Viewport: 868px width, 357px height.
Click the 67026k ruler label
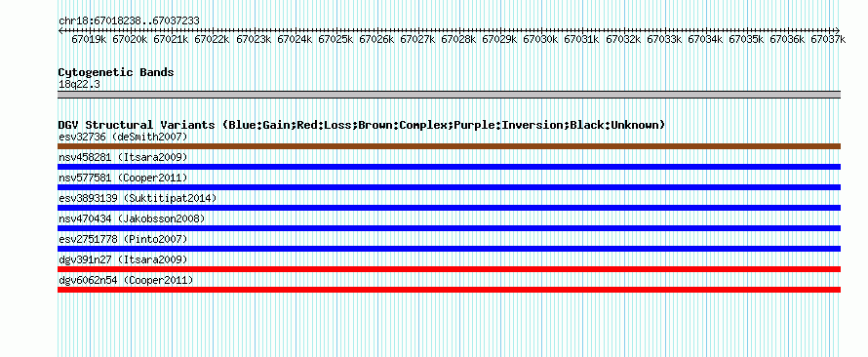376,39
